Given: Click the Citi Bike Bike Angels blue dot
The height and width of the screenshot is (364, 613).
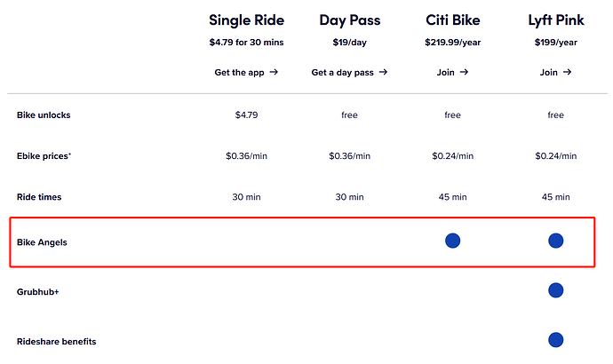Looking at the screenshot, I should pyautogui.click(x=453, y=241).
